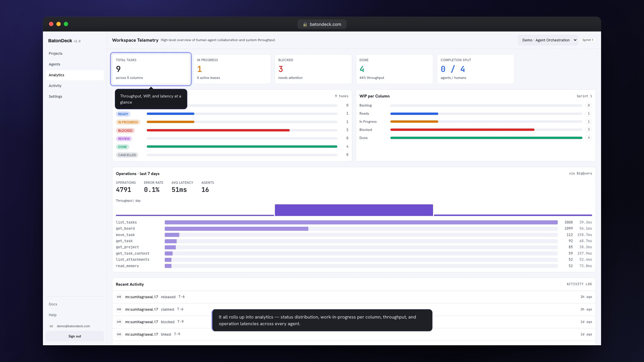Click the MR avatar on the linked T-9 row
The height and width of the screenshot is (362, 644).
click(119, 335)
